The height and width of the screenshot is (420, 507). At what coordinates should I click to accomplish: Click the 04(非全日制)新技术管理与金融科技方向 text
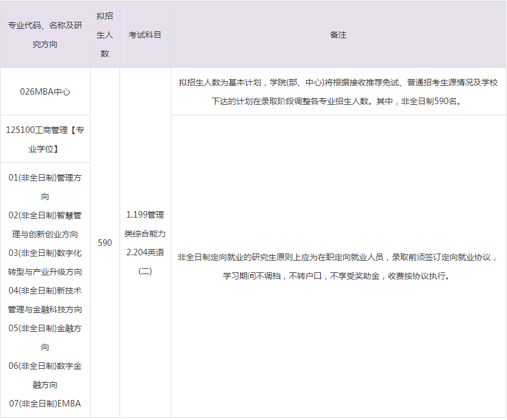(x=45, y=301)
